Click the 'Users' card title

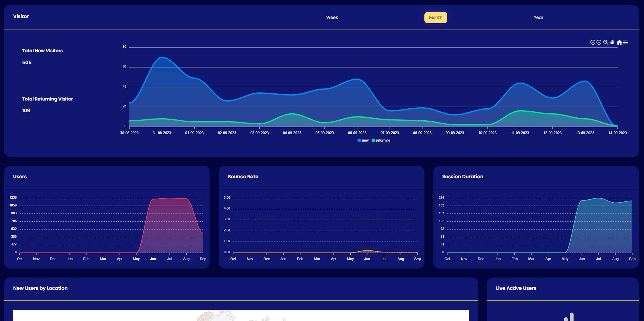tap(20, 176)
